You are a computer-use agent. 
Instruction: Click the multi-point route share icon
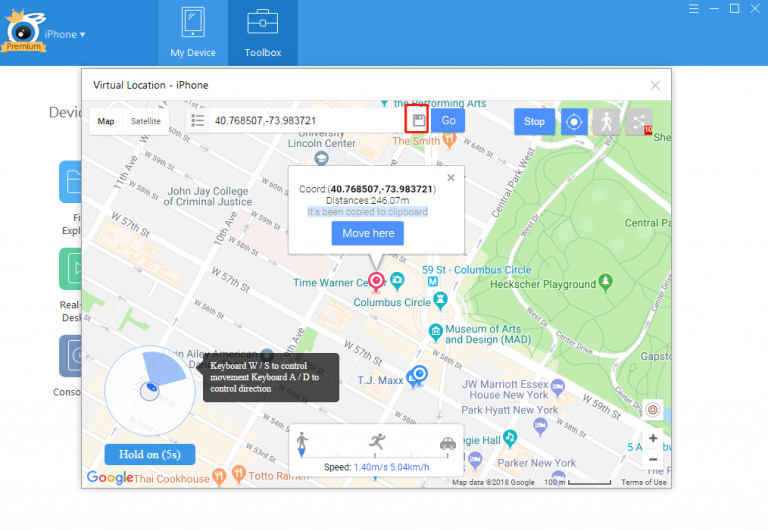point(637,121)
